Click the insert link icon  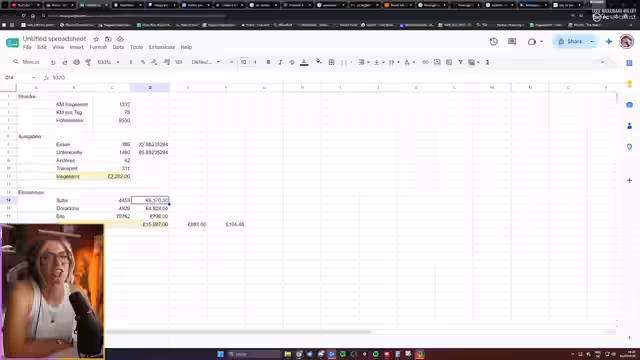click(x=425, y=62)
